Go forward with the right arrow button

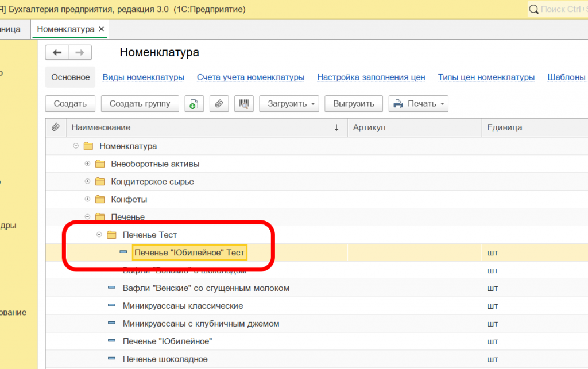(80, 52)
